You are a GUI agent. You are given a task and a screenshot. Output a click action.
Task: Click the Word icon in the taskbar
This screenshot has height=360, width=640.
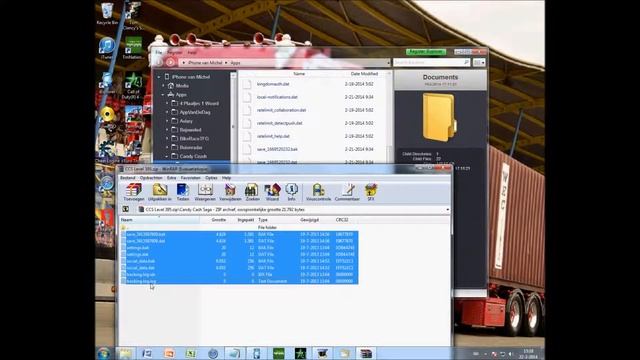(x=147, y=353)
